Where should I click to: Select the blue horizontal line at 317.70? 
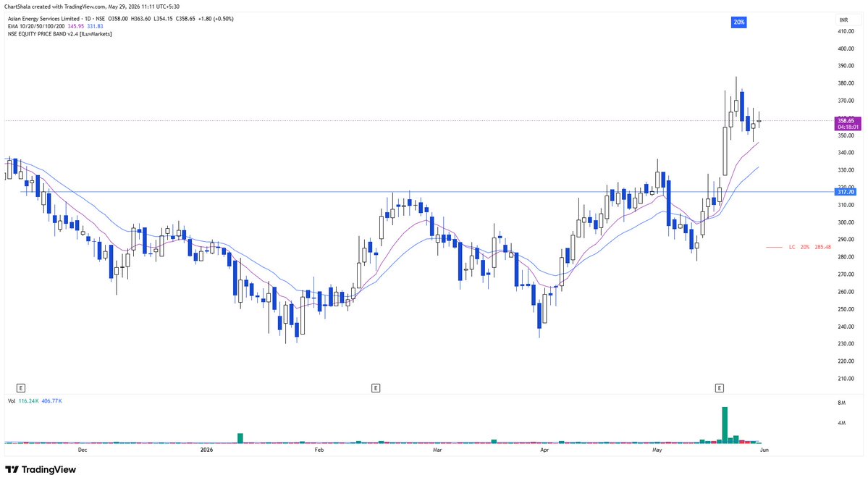[x=426, y=192]
